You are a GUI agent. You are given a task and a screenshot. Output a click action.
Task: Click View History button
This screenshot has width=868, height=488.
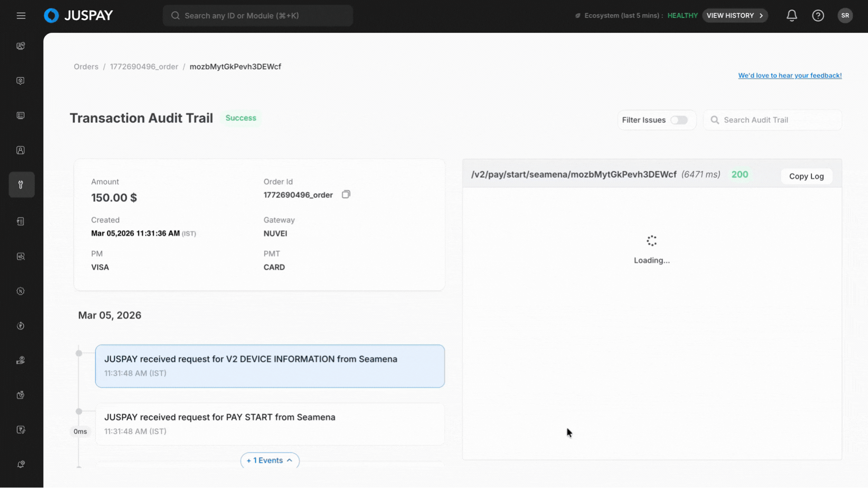pyautogui.click(x=735, y=15)
